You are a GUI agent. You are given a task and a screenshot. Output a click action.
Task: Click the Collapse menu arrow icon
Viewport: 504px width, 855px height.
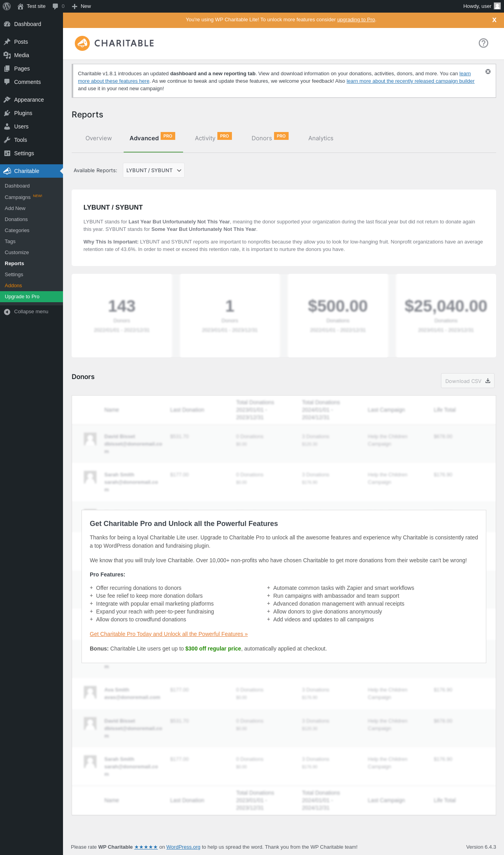[7, 312]
